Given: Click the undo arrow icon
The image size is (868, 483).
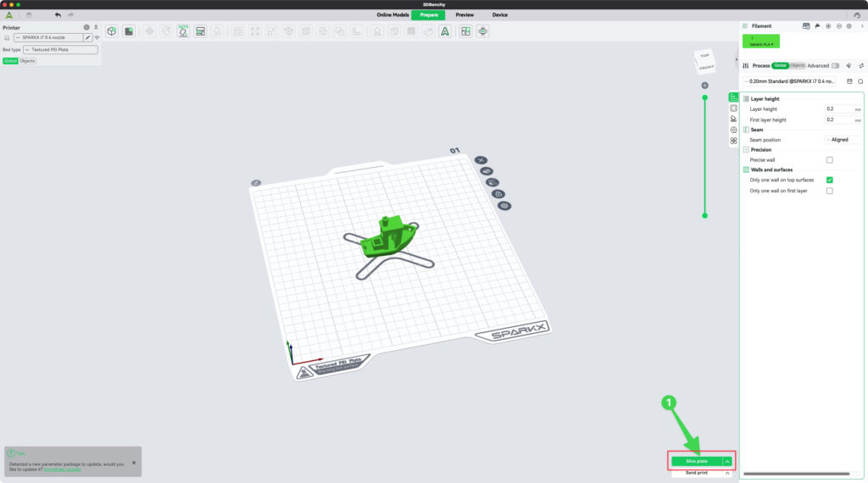Looking at the screenshot, I should click(58, 15).
